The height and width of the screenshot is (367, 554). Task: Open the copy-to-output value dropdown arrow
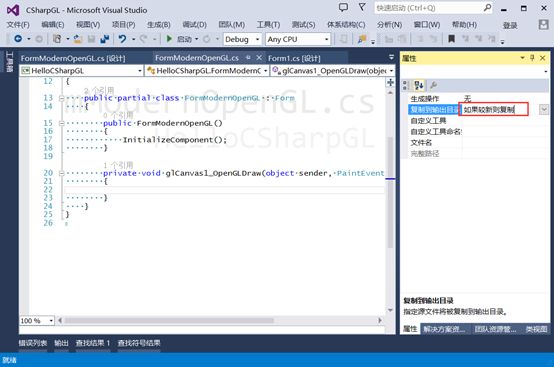(544, 109)
